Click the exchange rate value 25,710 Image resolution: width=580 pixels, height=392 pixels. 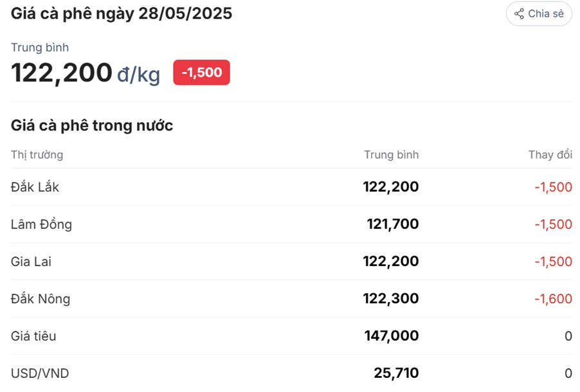tap(396, 373)
